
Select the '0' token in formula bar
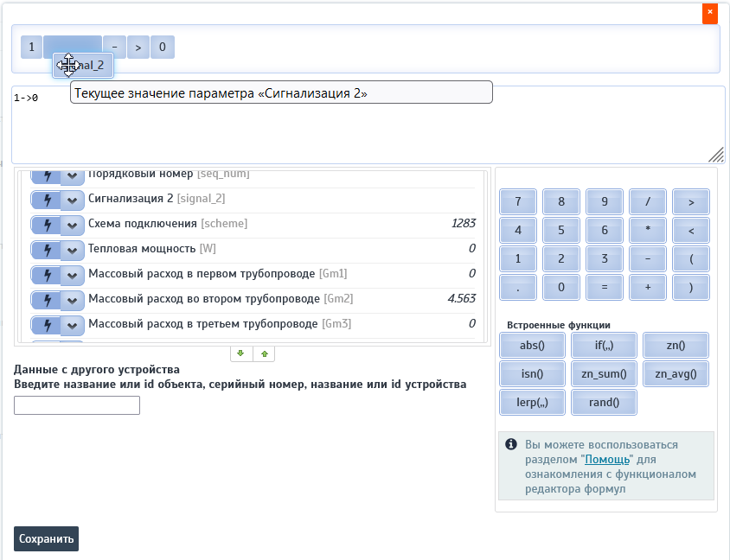[163, 47]
